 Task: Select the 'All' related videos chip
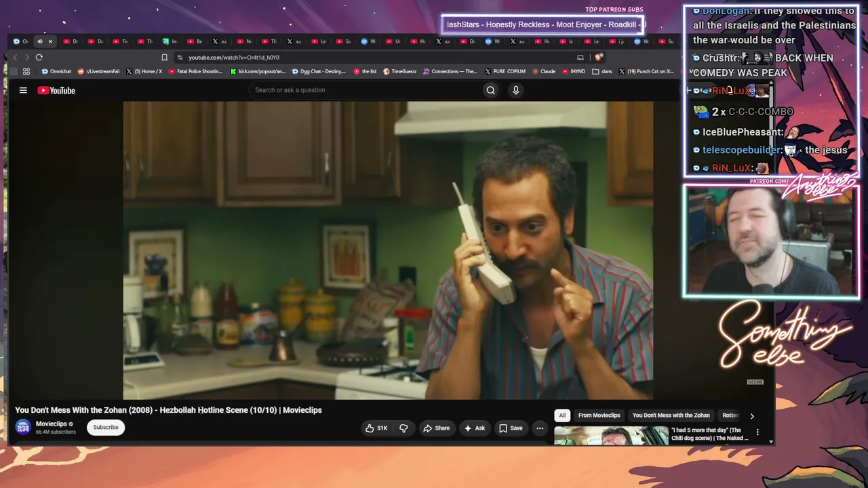pyautogui.click(x=562, y=415)
